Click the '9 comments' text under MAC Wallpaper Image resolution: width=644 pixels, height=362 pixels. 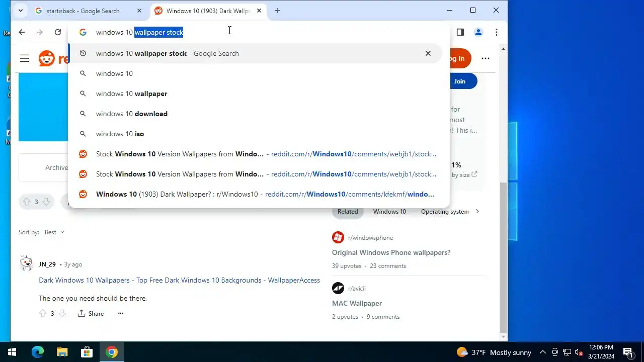(383, 317)
